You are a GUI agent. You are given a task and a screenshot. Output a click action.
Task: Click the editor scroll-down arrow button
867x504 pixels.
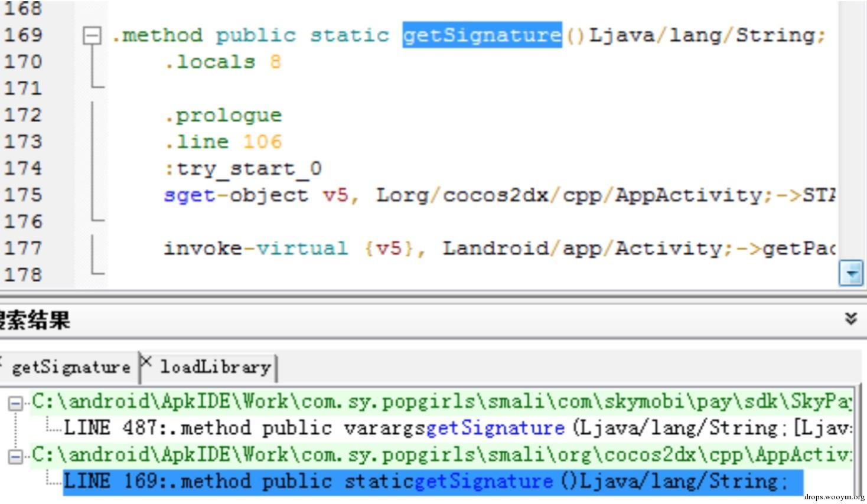(850, 273)
